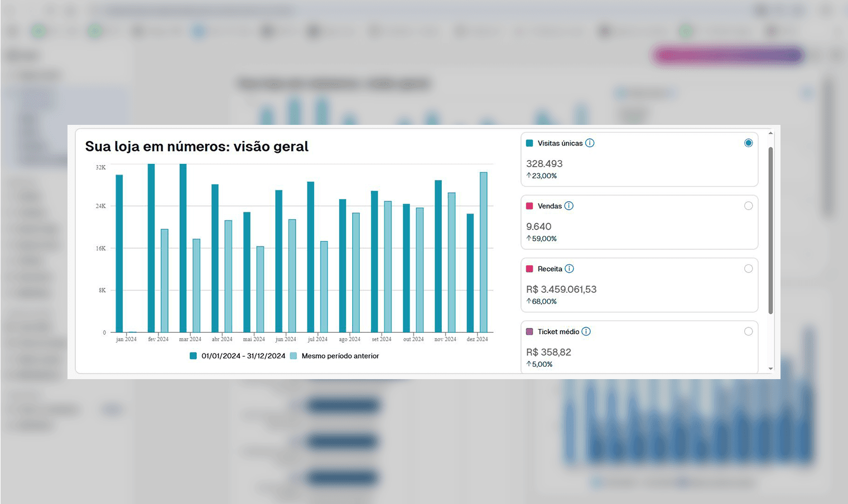Click the metrics panel vertical scrollbar
The width and height of the screenshot is (848, 504).
(x=770, y=230)
